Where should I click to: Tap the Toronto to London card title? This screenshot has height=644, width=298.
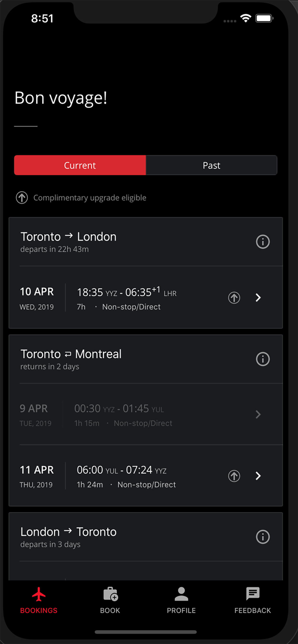coord(68,237)
